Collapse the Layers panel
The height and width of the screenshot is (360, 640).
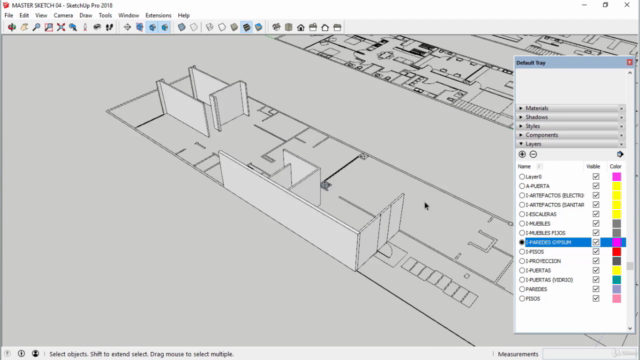click(x=521, y=144)
